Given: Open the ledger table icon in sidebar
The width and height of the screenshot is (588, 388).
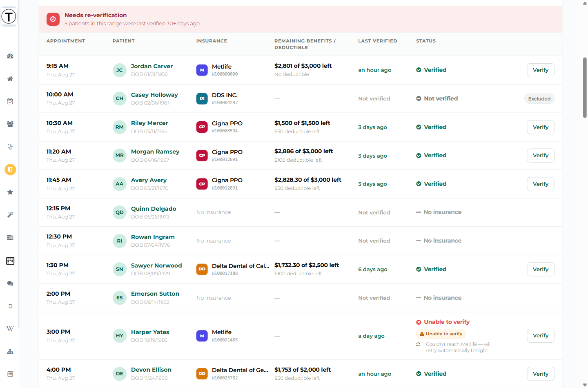Looking at the screenshot, I should click(x=10, y=261).
